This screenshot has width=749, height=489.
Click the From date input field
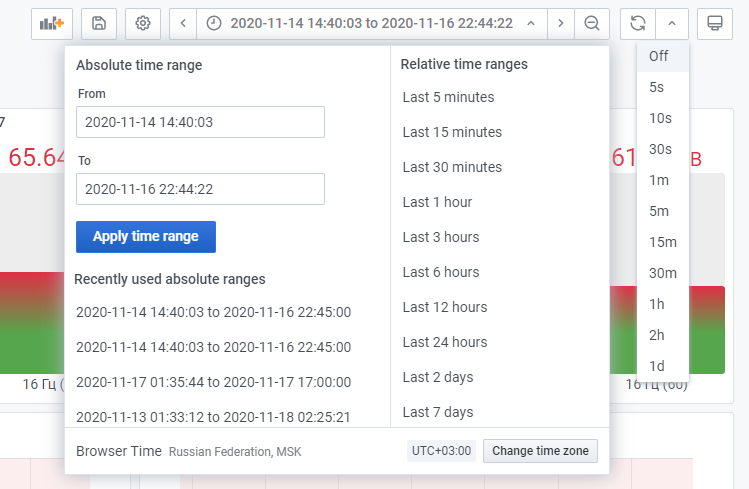point(200,122)
